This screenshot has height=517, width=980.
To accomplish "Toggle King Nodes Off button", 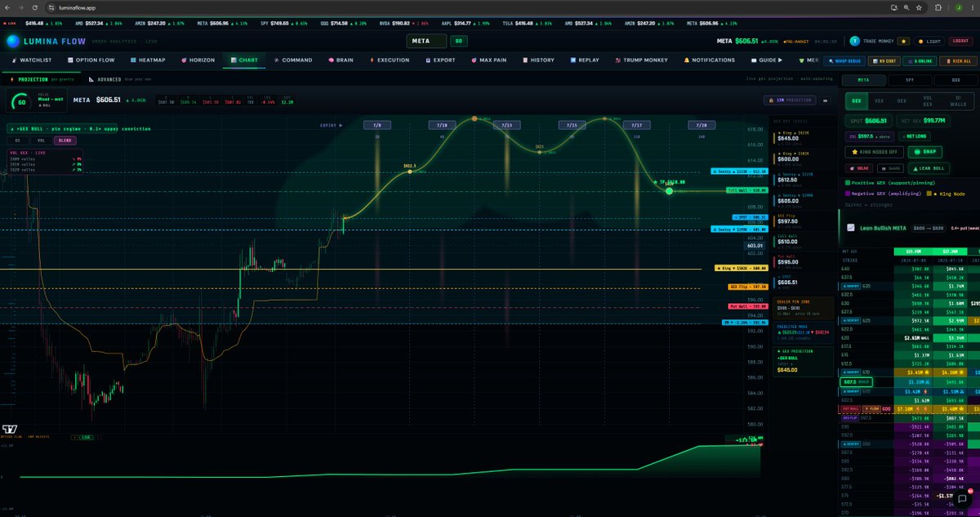I will [873, 151].
